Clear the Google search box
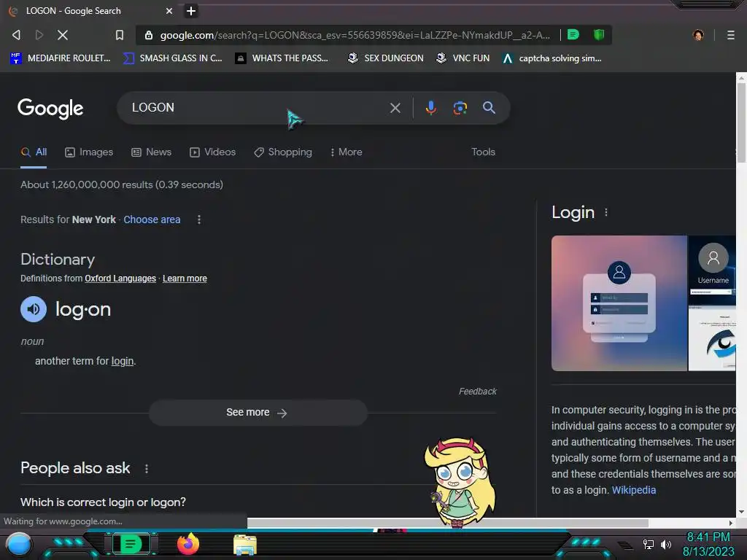Viewport: 747px width, 560px height. (395, 108)
